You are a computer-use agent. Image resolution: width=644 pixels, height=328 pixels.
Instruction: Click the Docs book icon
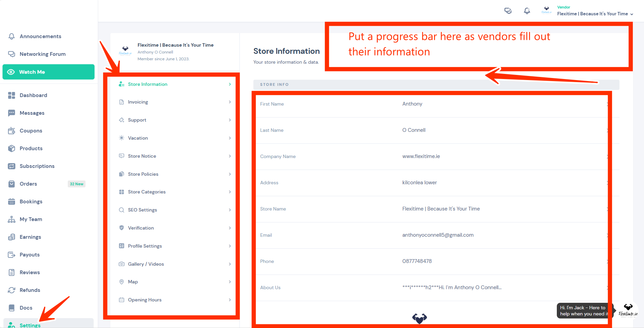[x=12, y=308]
